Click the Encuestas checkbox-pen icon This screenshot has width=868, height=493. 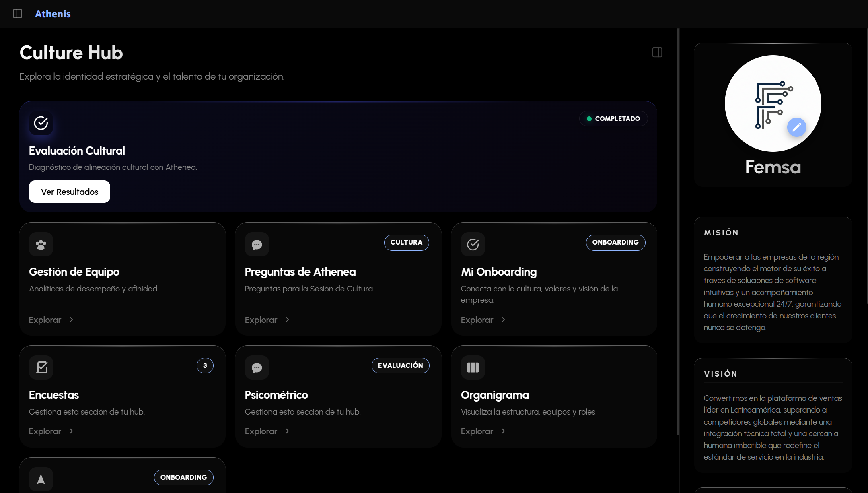pyautogui.click(x=41, y=367)
